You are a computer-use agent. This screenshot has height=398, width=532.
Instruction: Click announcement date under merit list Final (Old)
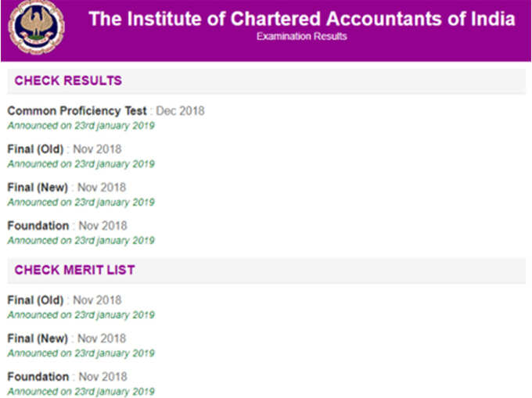[x=81, y=315]
